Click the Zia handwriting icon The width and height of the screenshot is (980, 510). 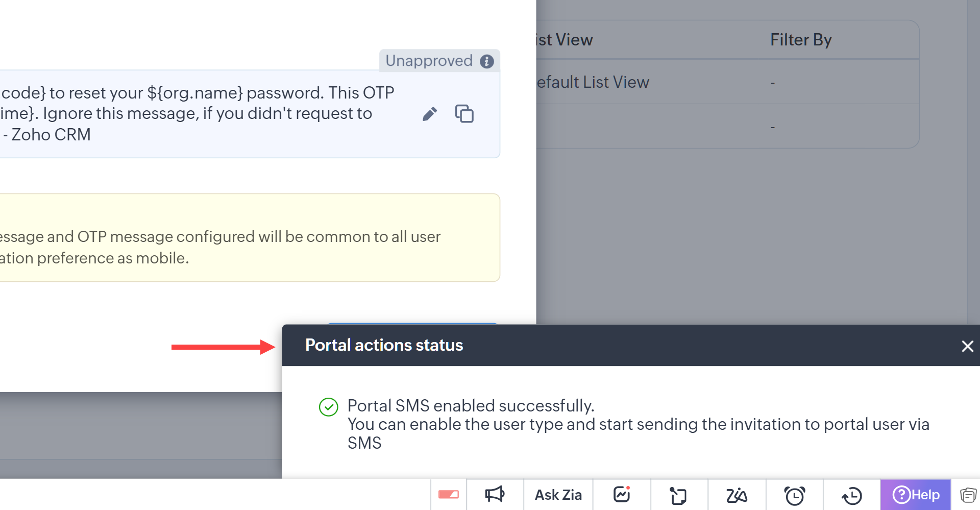tap(737, 495)
